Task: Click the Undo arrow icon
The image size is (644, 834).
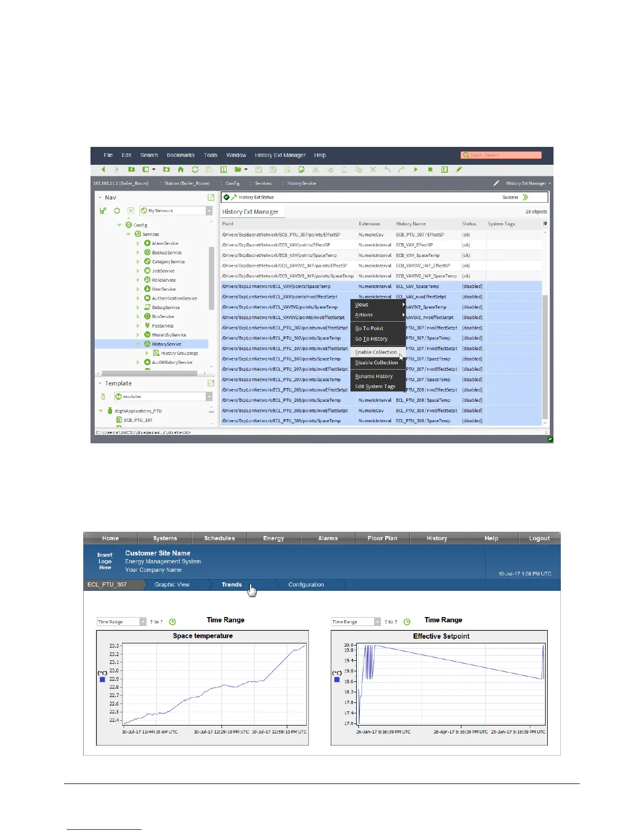Action: point(387,170)
